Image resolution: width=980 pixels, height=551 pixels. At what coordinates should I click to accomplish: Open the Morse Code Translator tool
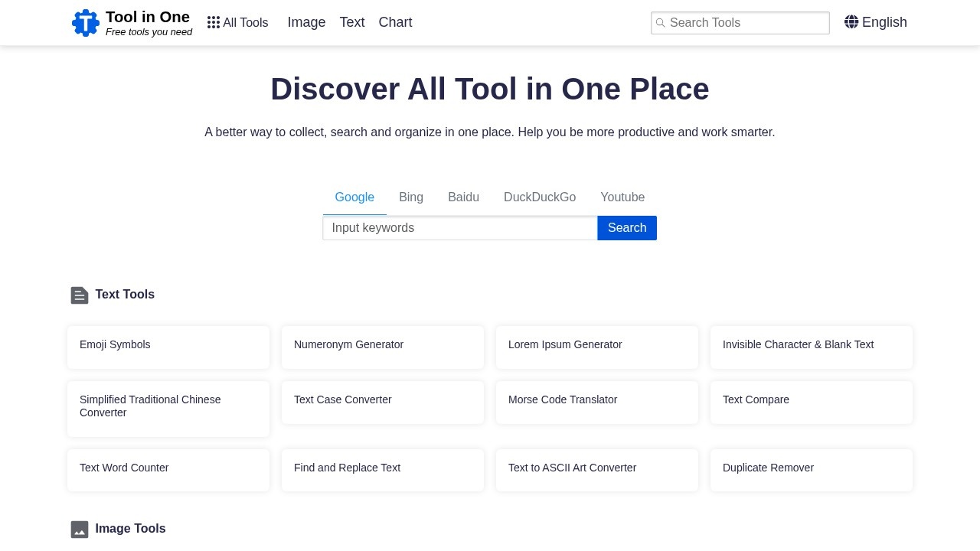597,402
